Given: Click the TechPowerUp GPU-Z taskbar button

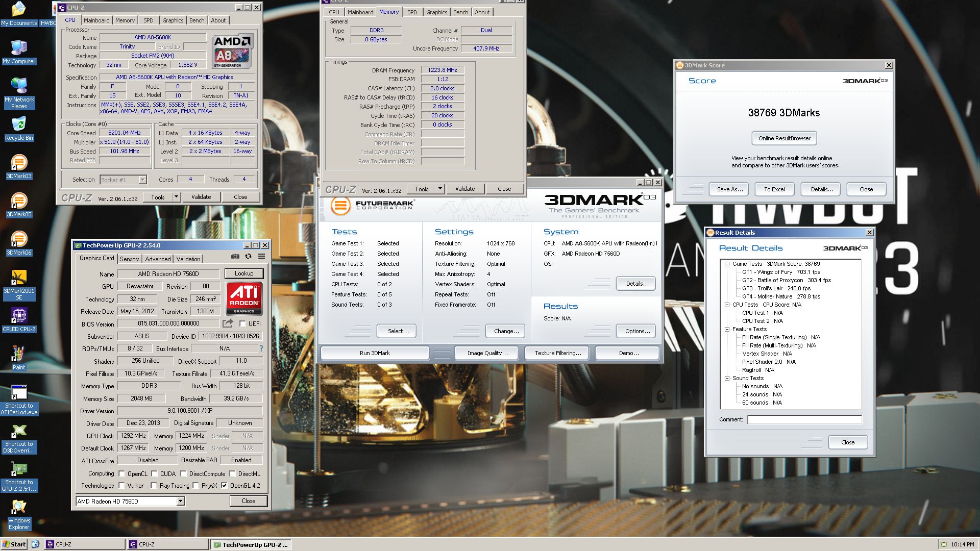Looking at the screenshot, I should coord(252,544).
